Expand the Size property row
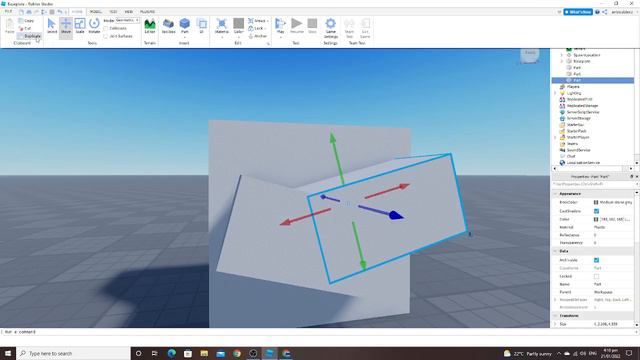 pyautogui.click(x=556, y=324)
